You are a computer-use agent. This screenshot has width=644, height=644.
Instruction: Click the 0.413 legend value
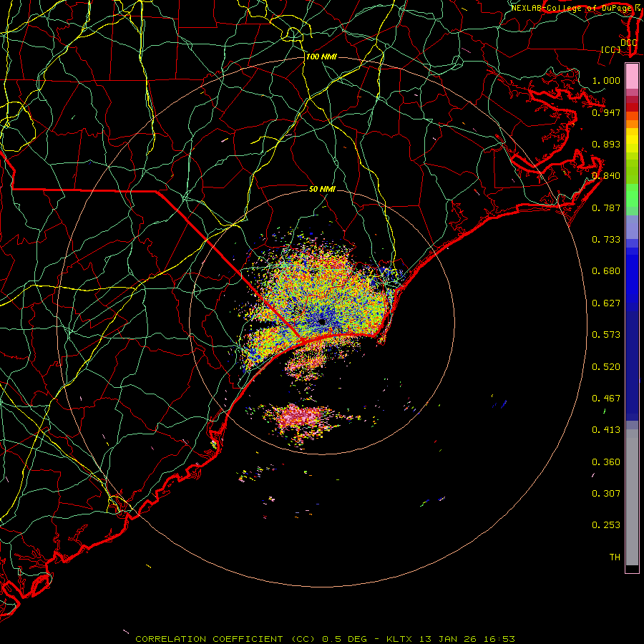(x=606, y=430)
